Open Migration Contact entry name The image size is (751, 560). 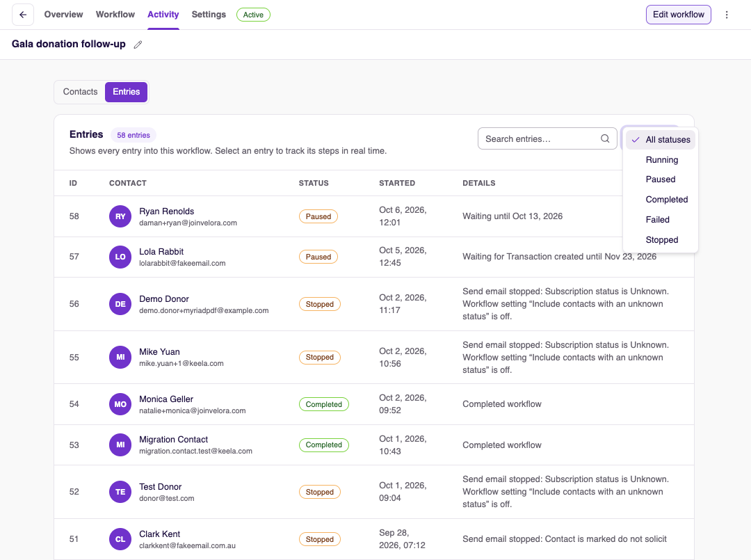pos(173,439)
